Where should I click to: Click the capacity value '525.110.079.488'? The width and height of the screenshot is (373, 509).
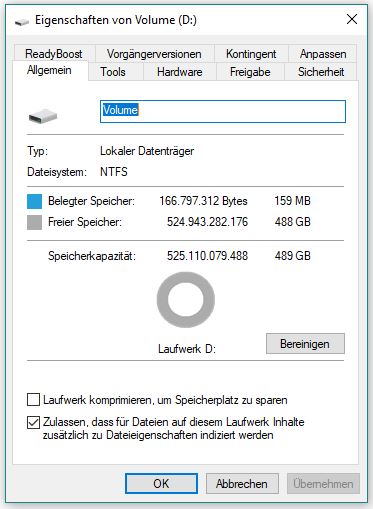[207, 256]
